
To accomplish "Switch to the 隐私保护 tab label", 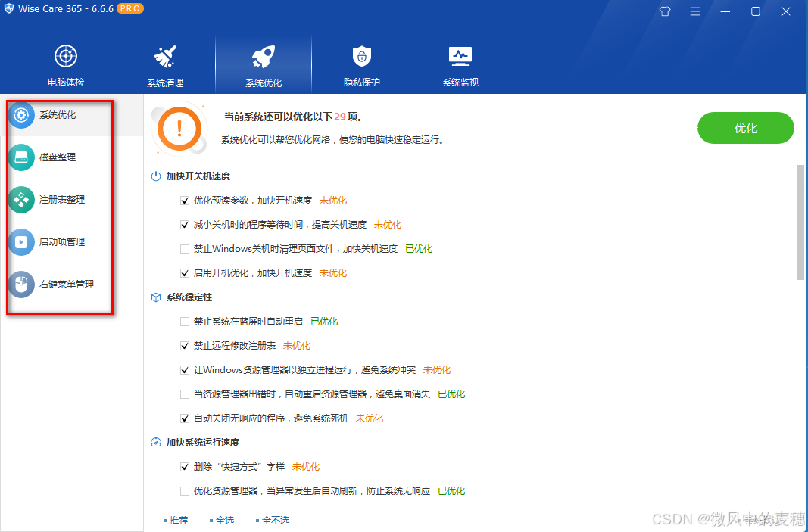I will click(x=362, y=82).
